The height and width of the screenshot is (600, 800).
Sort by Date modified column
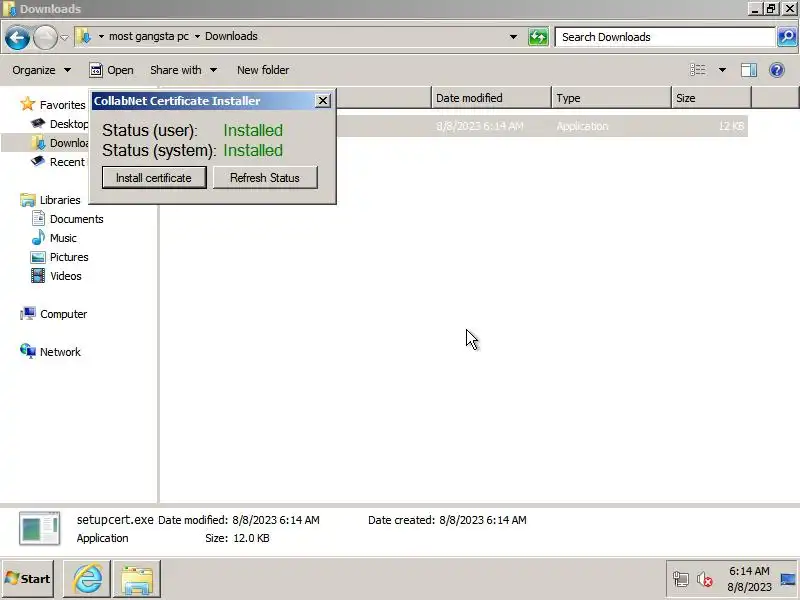click(x=491, y=97)
